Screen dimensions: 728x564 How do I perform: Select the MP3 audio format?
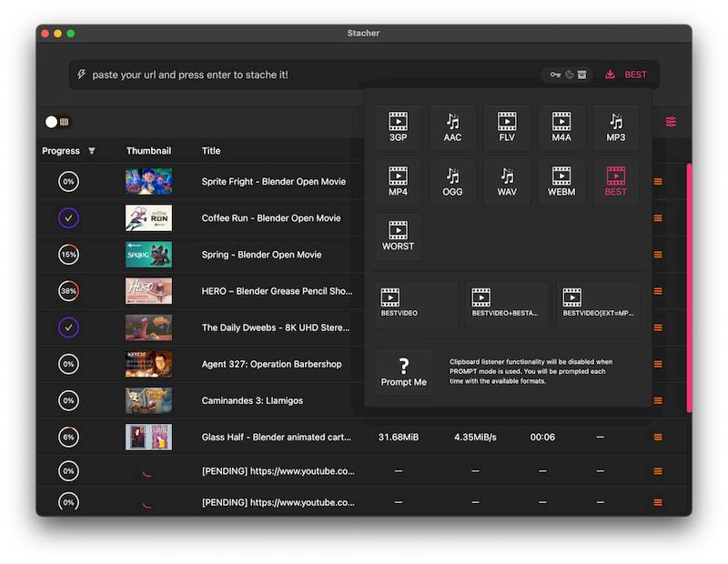616,126
